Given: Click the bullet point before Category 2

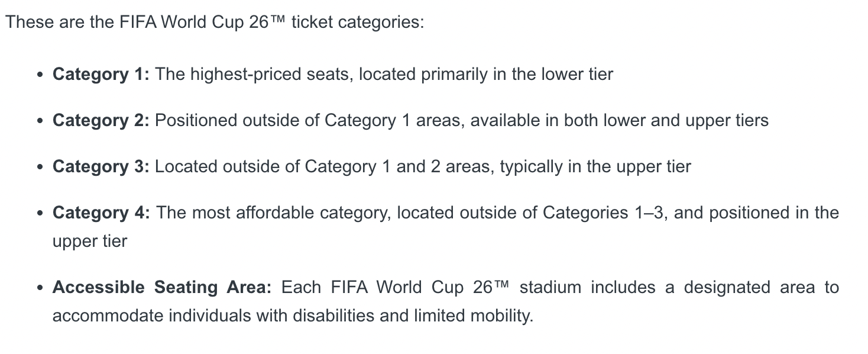Looking at the screenshot, I should click(x=40, y=121).
